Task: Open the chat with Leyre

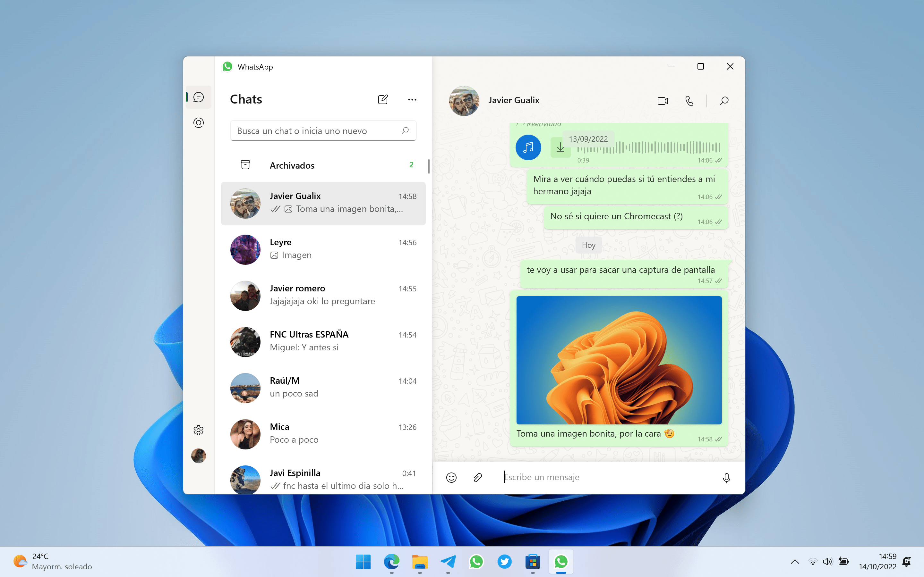Action: pos(323,249)
